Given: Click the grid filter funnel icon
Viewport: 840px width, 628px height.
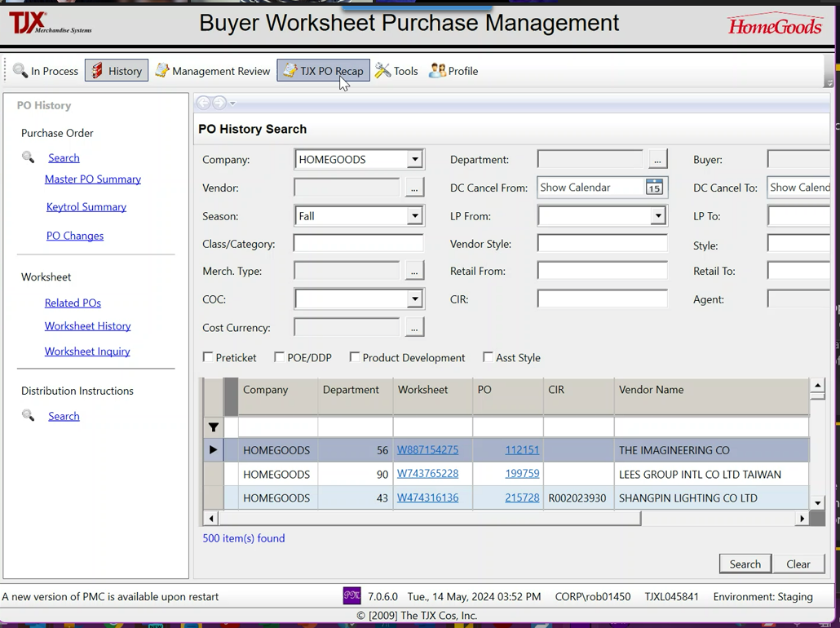Looking at the screenshot, I should (x=213, y=427).
